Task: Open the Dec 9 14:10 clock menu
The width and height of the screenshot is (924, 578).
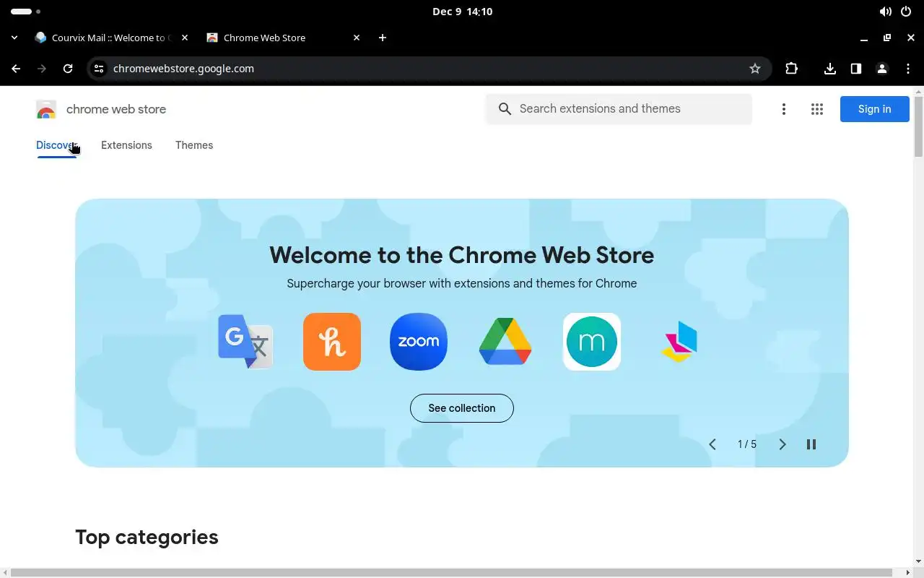Action: point(462,12)
